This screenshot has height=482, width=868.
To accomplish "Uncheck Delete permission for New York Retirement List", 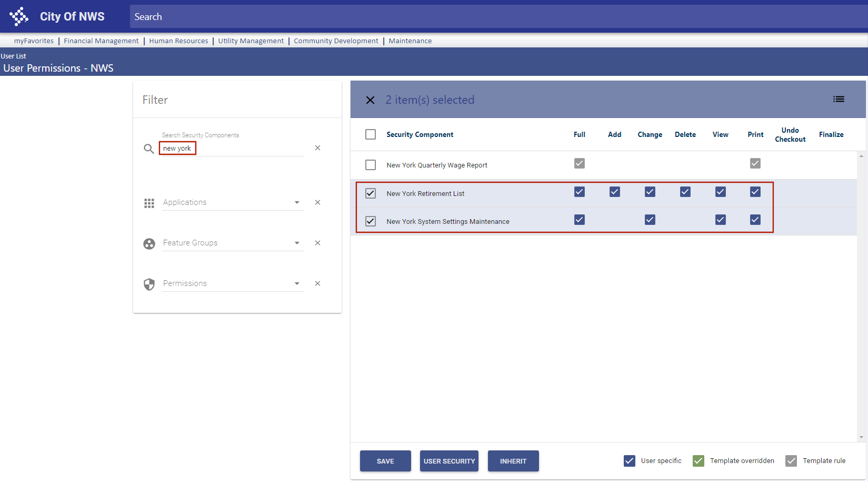I will pyautogui.click(x=685, y=192).
